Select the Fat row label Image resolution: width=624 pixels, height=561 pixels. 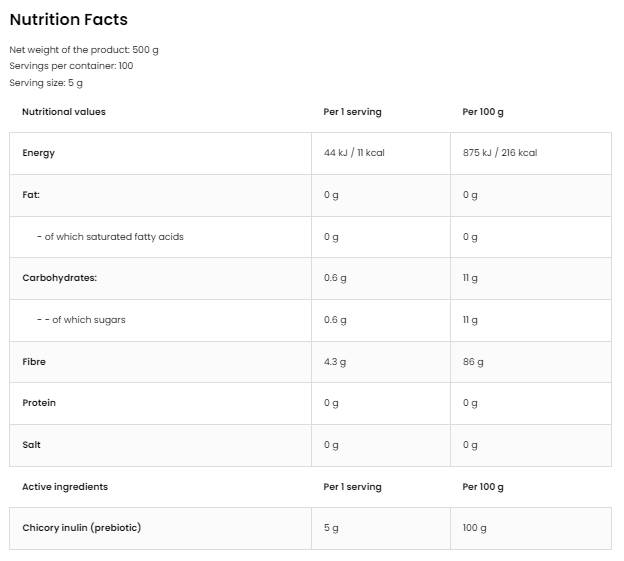(31, 195)
